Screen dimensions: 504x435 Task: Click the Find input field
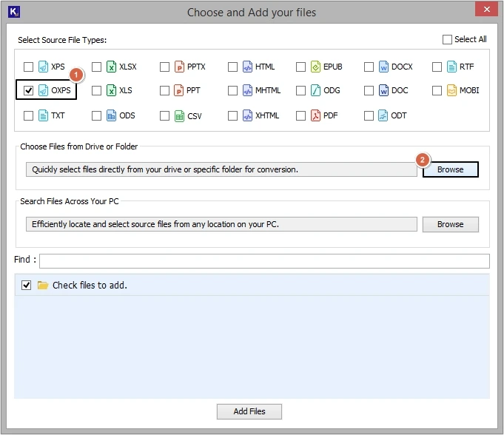(264, 261)
